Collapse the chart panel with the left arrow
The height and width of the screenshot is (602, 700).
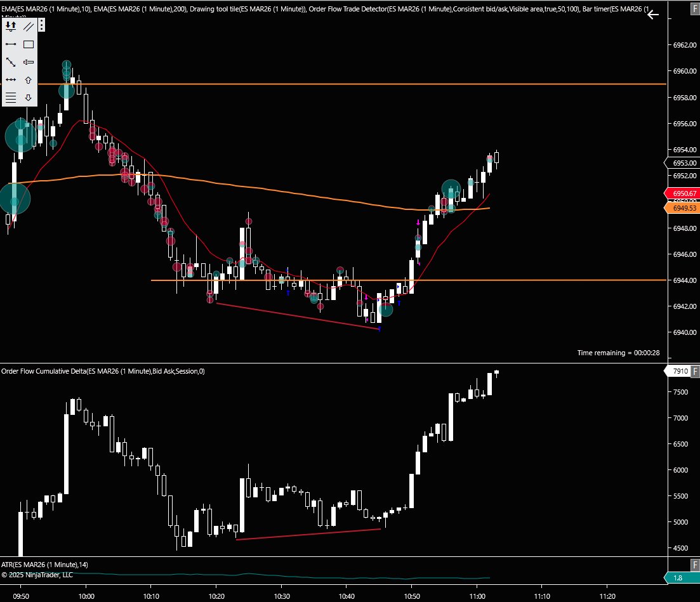pos(653,15)
